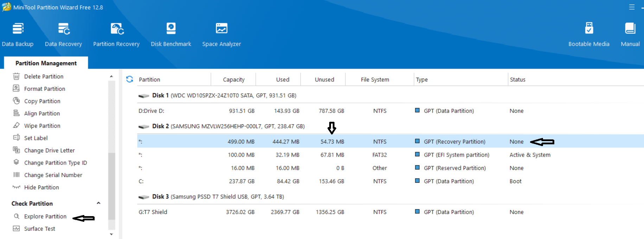Click the Surface Test icon
This screenshot has width=644, height=239.
coord(16,228)
